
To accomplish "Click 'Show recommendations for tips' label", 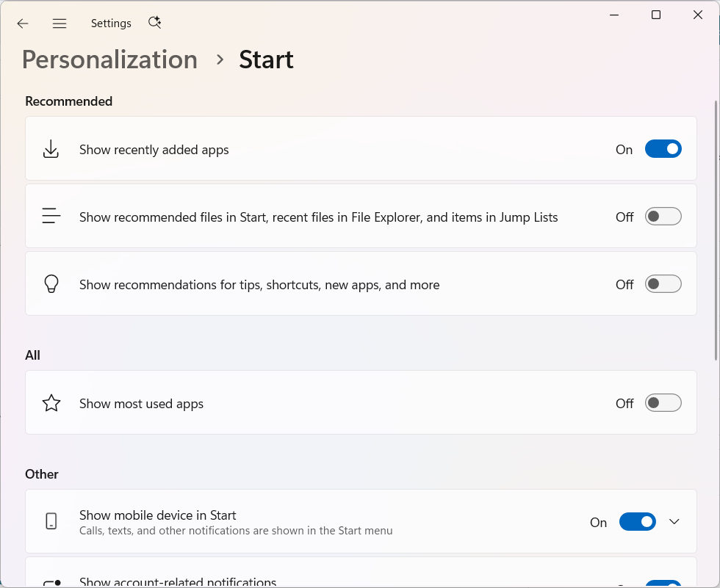I will click(x=259, y=285).
